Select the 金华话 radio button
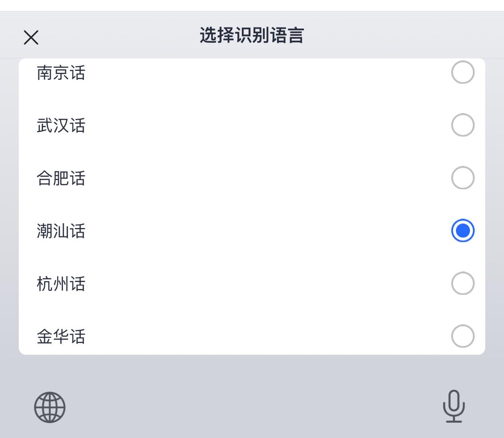The image size is (504, 438). click(x=462, y=336)
